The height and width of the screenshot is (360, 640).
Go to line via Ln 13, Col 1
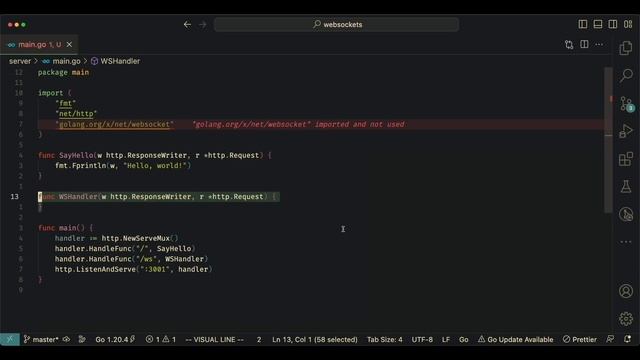coord(315,340)
